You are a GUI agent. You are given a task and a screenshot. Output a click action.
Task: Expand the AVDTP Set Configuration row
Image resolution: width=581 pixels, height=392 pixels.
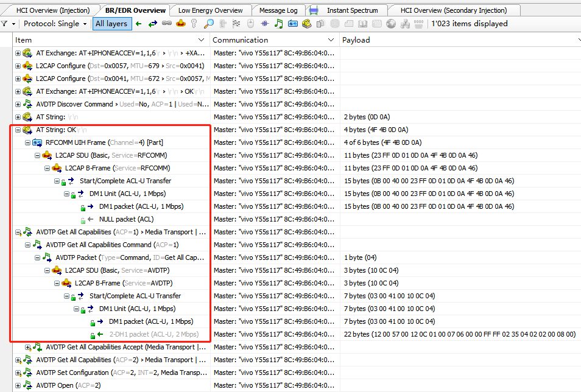click(x=18, y=373)
